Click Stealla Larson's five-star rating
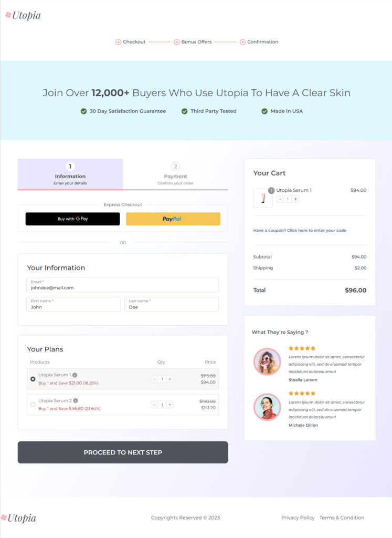Viewport: 392px width, 538px height. 302,348
